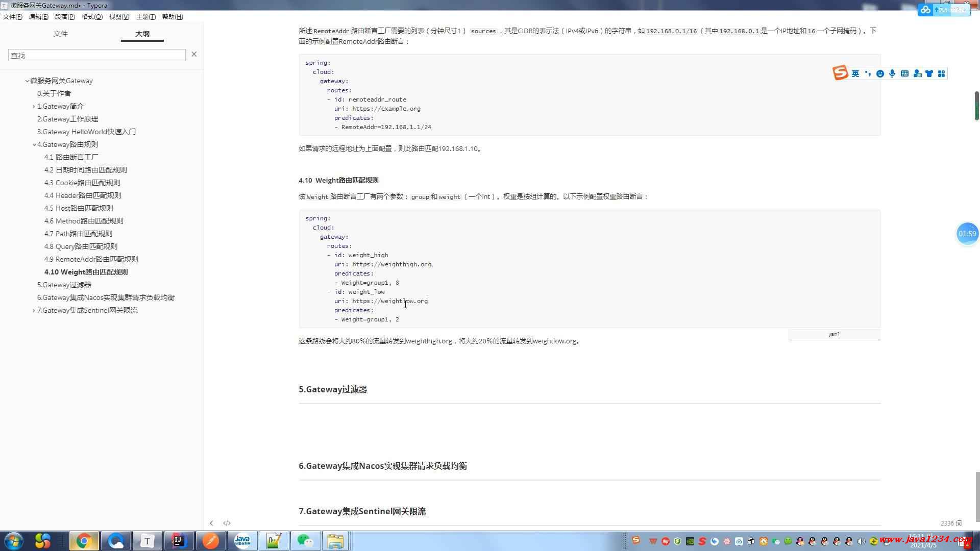Switch to the 文件 sidebar tab
The image size is (980, 551).
pyautogui.click(x=60, y=34)
